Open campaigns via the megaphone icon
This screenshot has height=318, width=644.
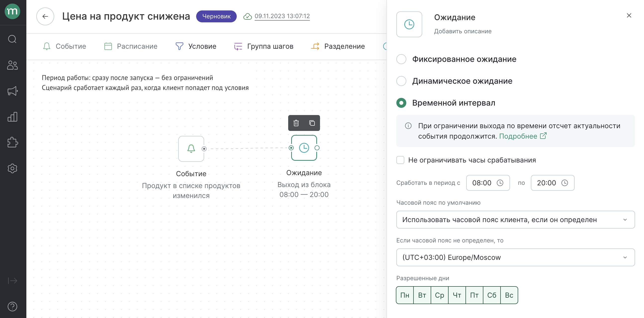click(x=12, y=91)
